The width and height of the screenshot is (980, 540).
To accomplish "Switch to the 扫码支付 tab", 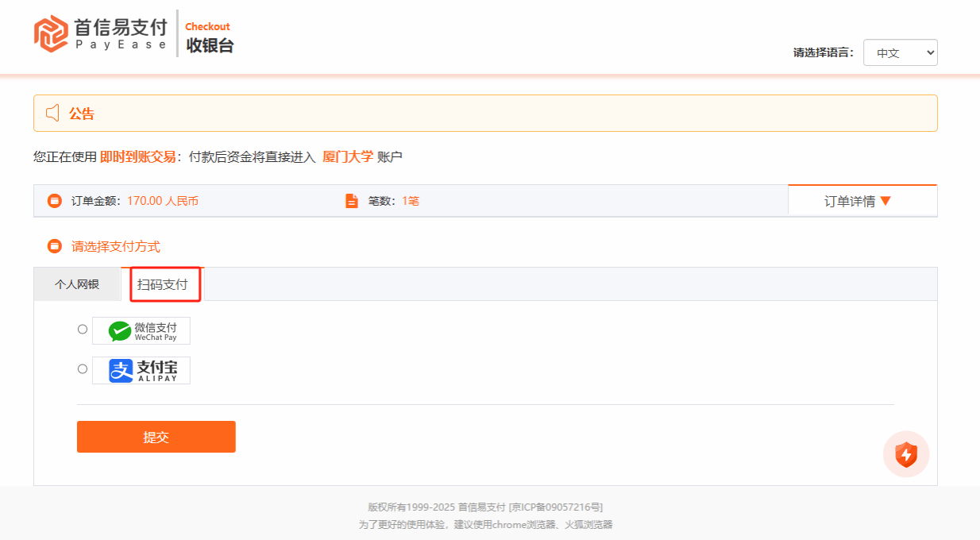I will tap(163, 284).
